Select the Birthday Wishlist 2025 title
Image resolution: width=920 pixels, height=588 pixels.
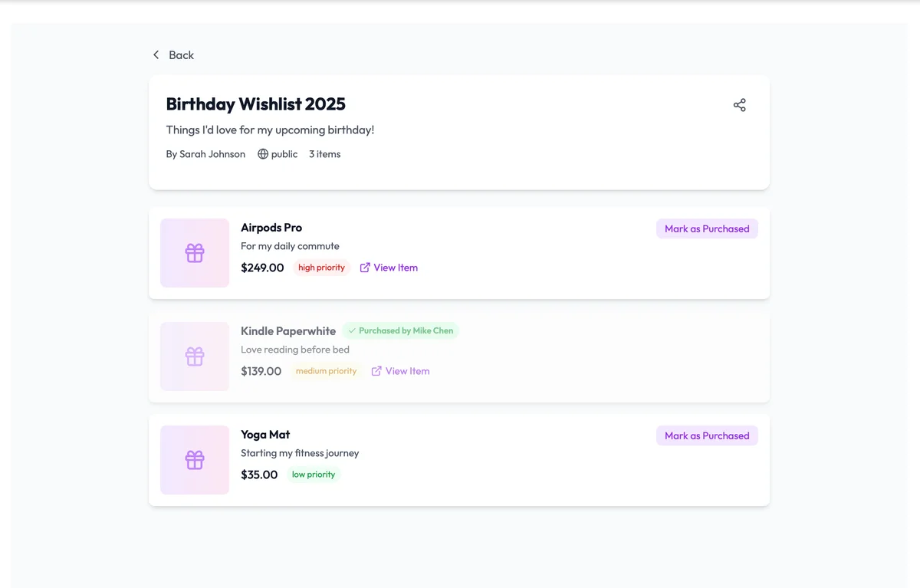(255, 104)
